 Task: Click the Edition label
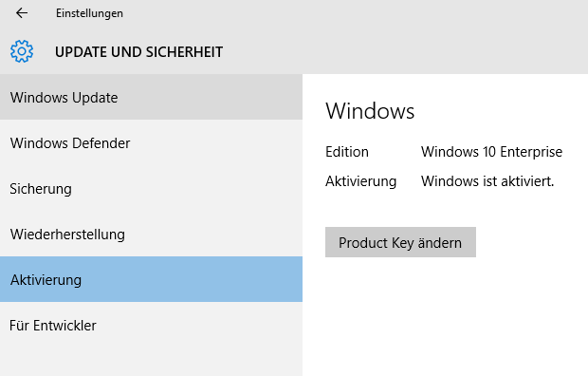click(347, 152)
